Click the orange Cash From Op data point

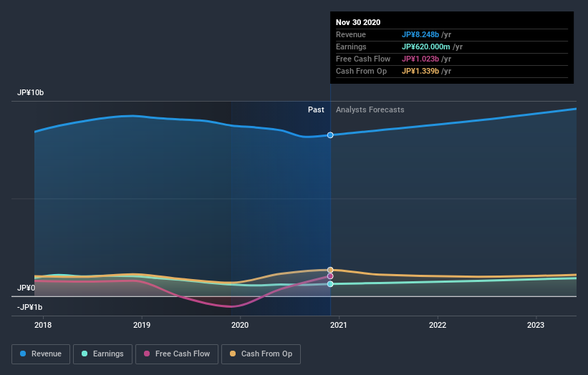[x=330, y=270]
